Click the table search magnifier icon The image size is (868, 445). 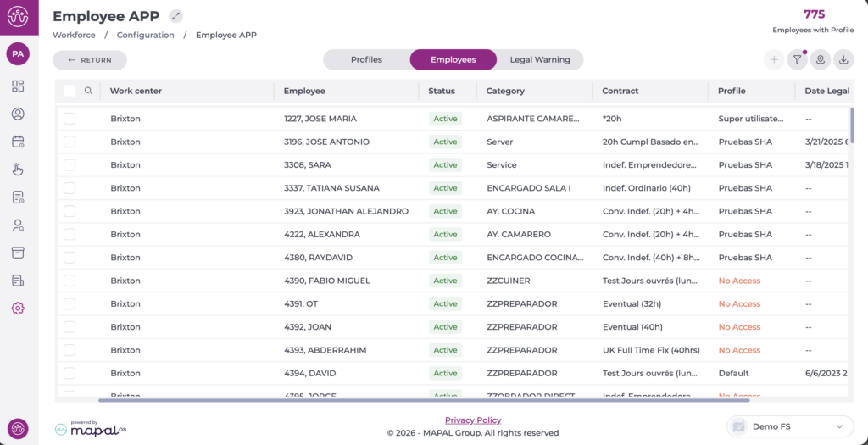(89, 91)
